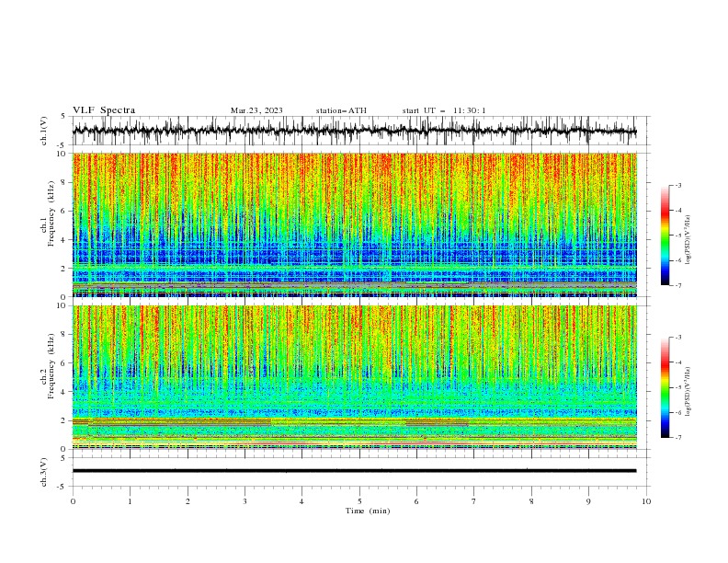Image resolution: width=728 pixels, height=563 pixels.
Task: Select ch.2 'Frequency (kHz)' axis label
Action: pos(52,366)
